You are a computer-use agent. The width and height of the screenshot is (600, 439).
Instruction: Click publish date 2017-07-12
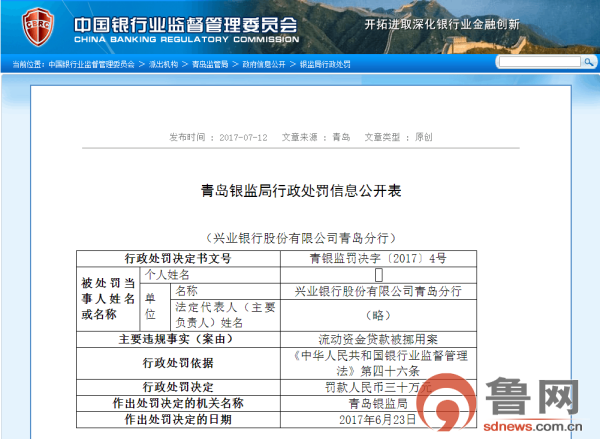pos(243,137)
